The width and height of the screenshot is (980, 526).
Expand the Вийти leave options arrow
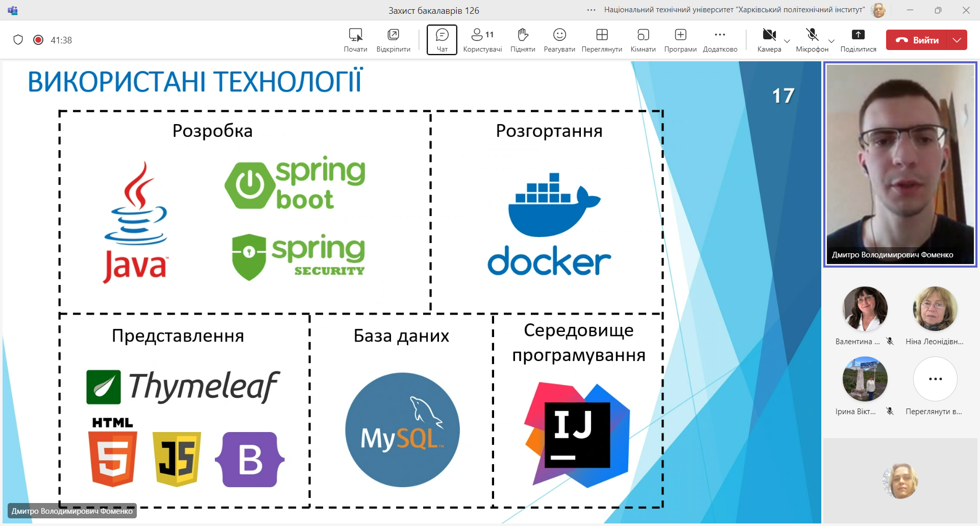(x=957, y=40)
